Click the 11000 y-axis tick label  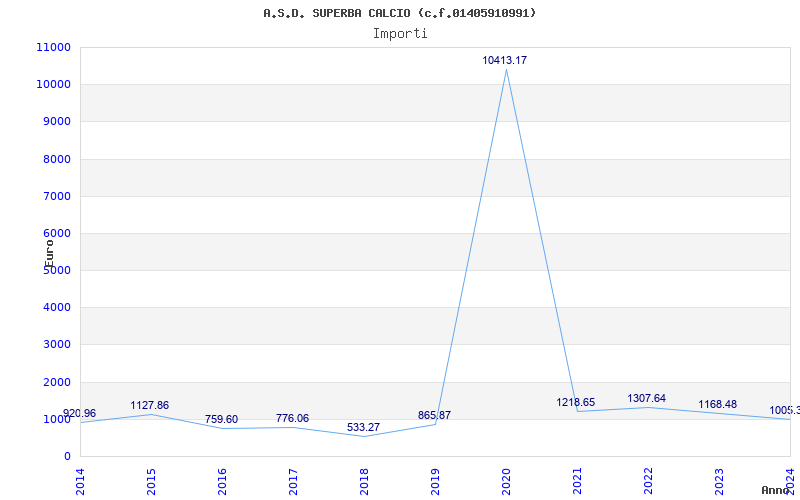tap(53, 47)
